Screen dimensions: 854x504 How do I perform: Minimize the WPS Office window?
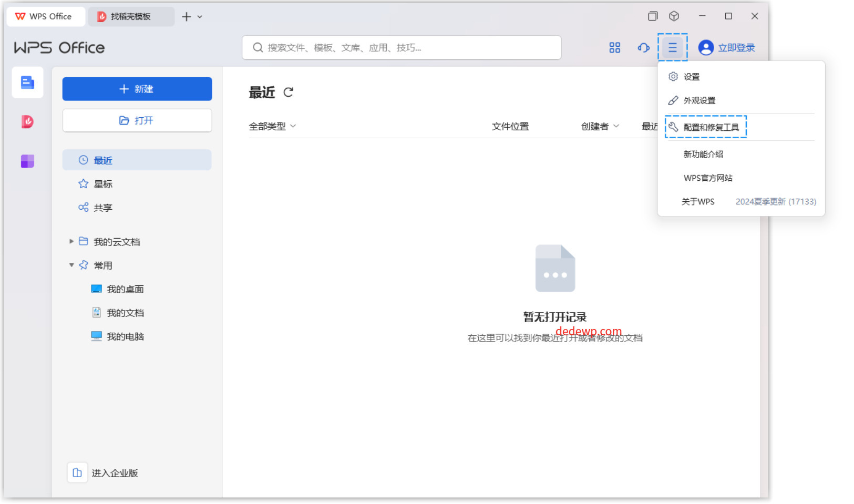click(x=702, y=16)
